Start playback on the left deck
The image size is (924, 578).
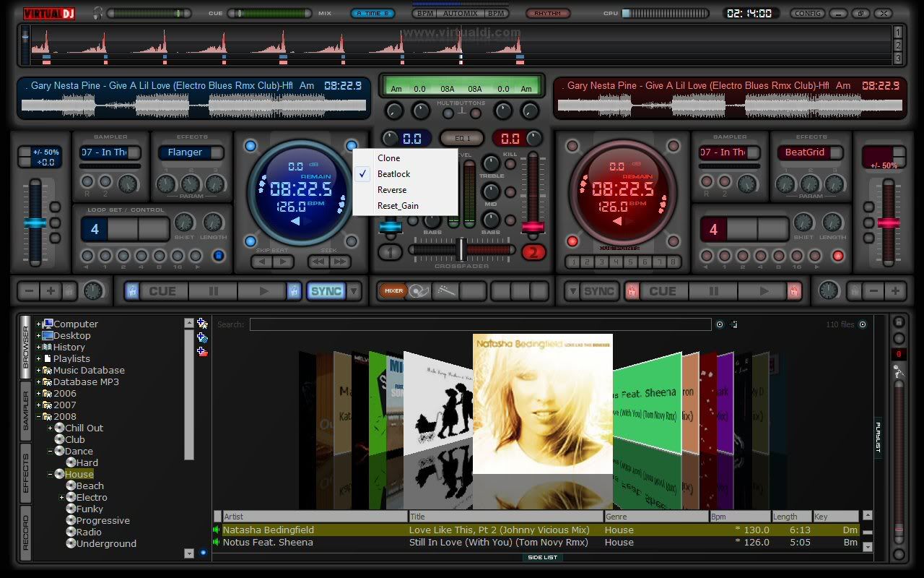(263, 291)
